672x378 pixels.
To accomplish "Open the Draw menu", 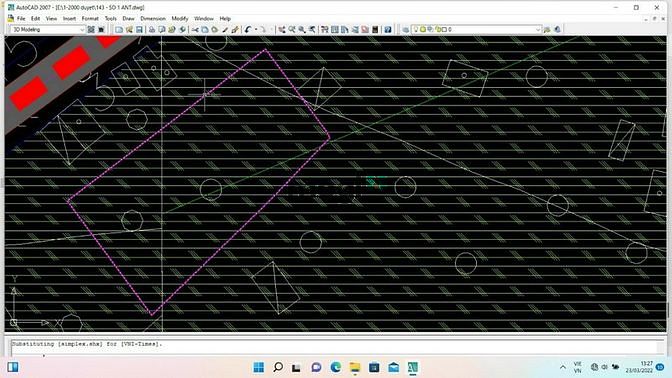I will (128, 18).
